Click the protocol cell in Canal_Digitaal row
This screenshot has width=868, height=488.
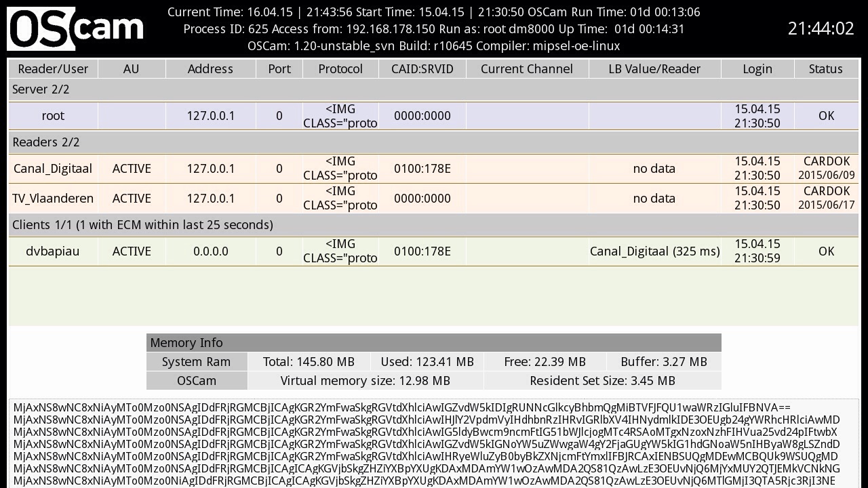340,169
